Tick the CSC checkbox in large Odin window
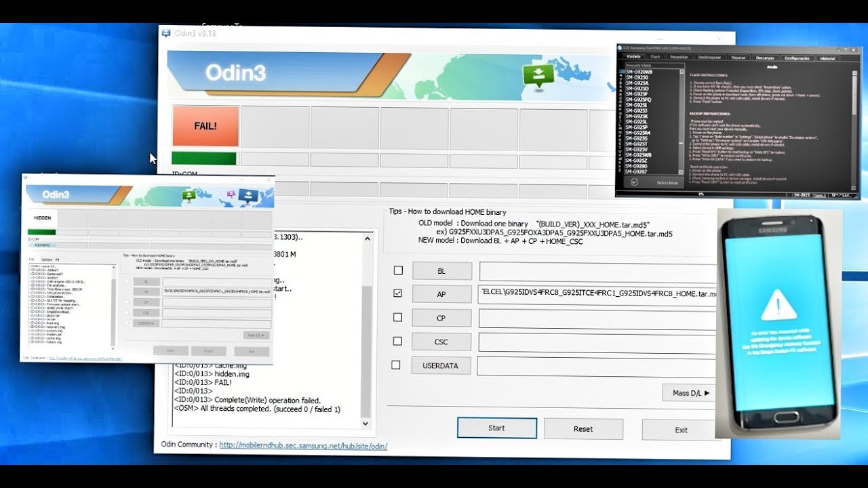This screenshot has height=488, width=868. pyautogui.click(x=398, y=341)
